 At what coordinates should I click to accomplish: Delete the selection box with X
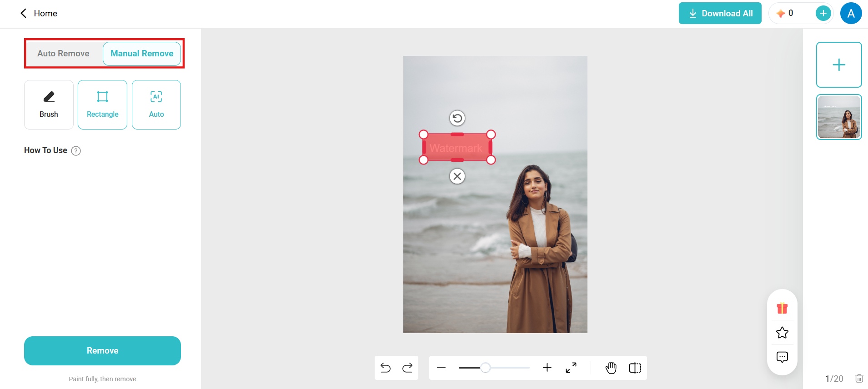(x=457, y=176)
